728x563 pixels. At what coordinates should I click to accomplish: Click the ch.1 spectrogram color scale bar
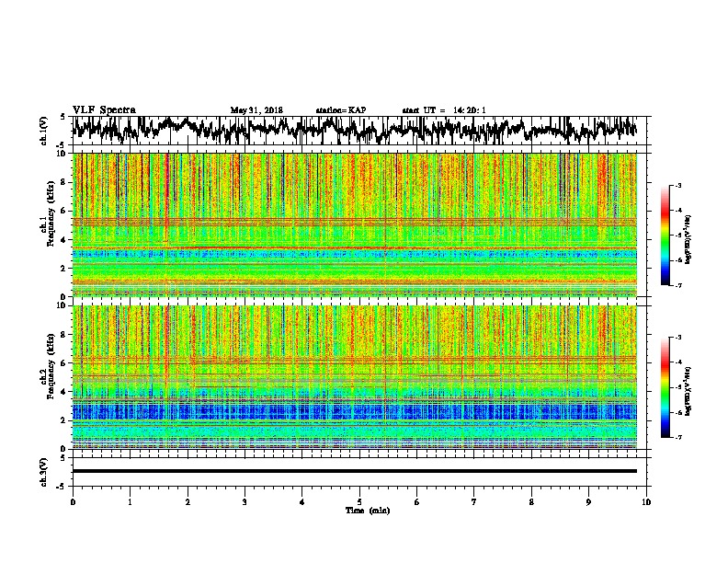pyautogui.click(x=665, y=236)
